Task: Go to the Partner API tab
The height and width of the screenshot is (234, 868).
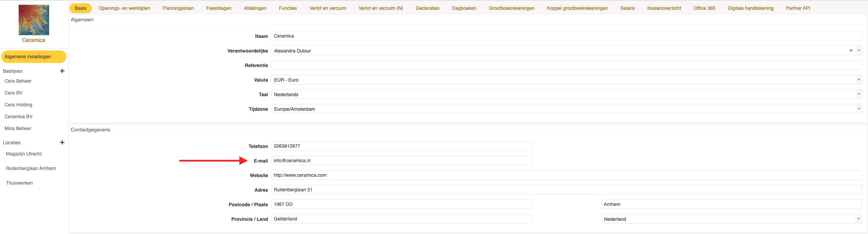Action: coord(798,8)
